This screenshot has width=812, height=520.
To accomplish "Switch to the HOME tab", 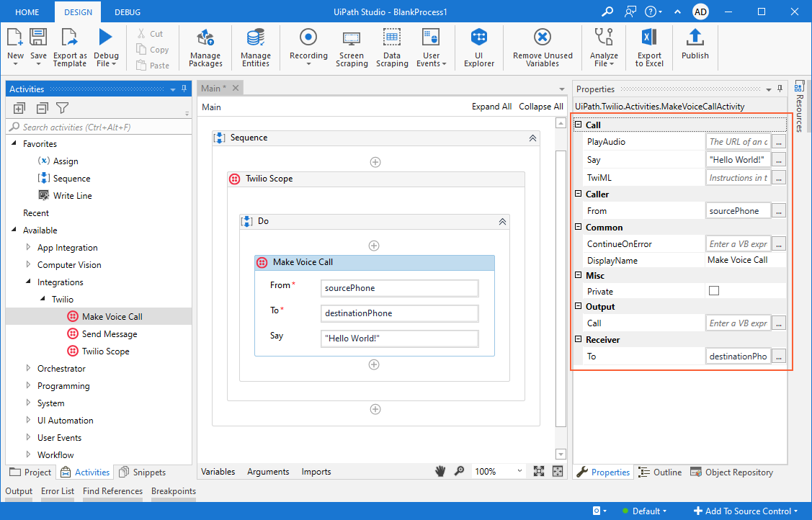I will tap(27, 12).
